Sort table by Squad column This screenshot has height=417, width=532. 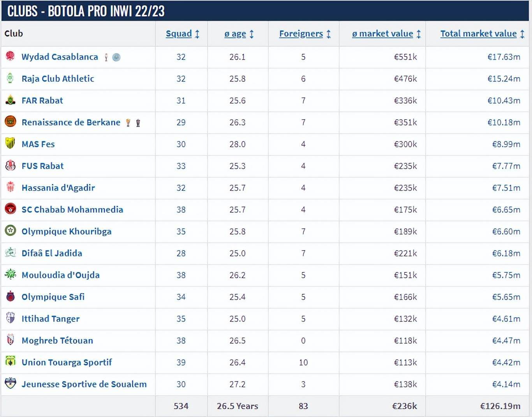tap(179, 34)
